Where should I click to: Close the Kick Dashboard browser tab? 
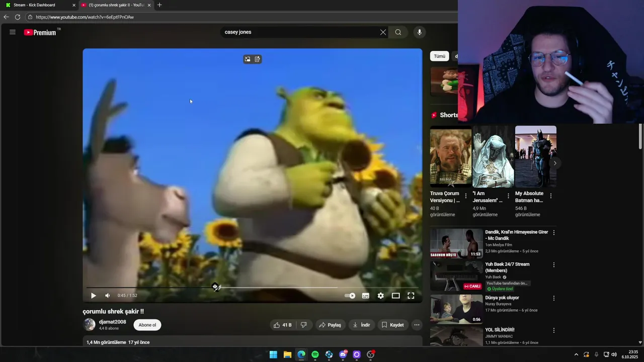74,5
